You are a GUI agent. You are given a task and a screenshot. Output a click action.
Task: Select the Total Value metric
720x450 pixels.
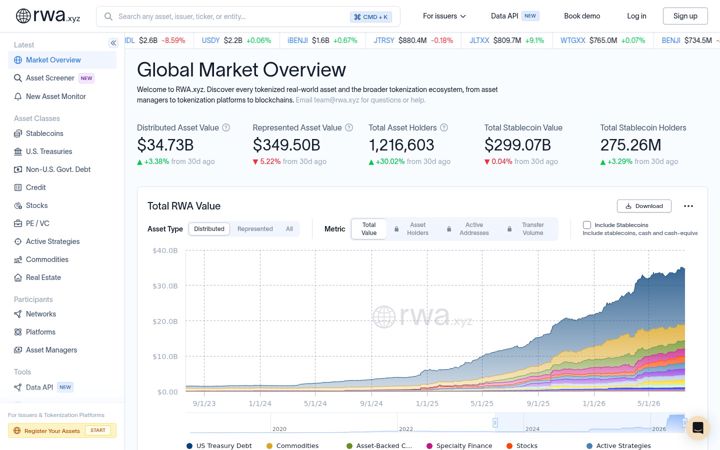click(x=369, y=229)
